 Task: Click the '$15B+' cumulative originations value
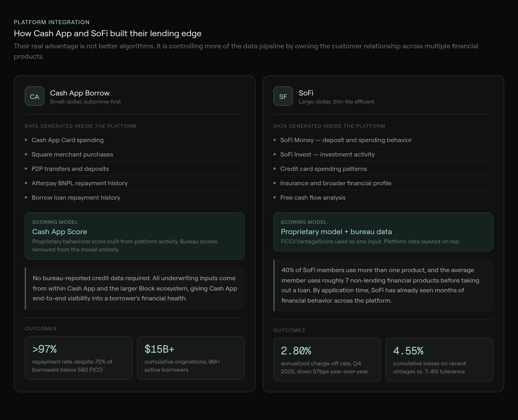point(159,349)
